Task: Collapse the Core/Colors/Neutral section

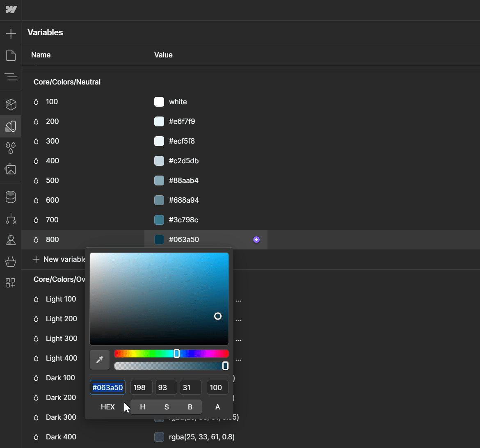Action: [67, 82]
